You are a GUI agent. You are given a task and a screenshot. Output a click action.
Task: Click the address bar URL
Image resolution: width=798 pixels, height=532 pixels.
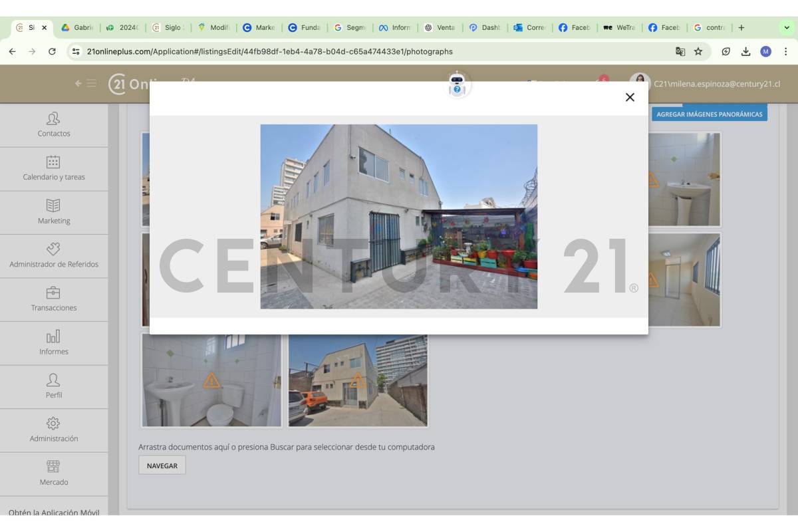(270, 51)
